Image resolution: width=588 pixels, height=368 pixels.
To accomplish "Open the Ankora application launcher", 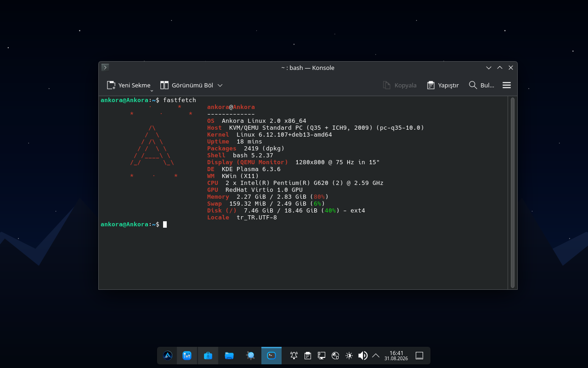I will click(x=168, y=356).
